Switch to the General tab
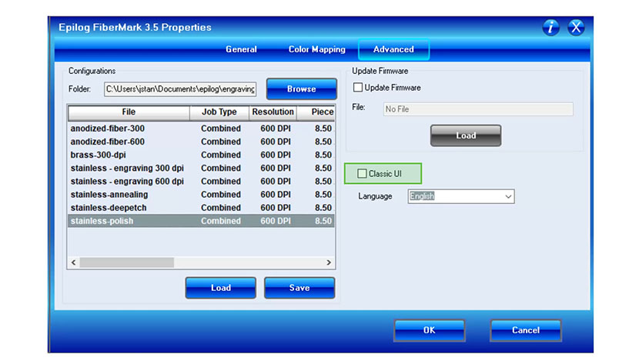Image resolution: width=639 pixels, height=364 pixels. coord(241,49)
